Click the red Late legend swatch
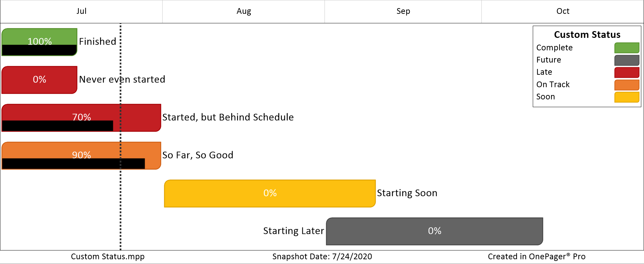 click(x=627, y=72)
